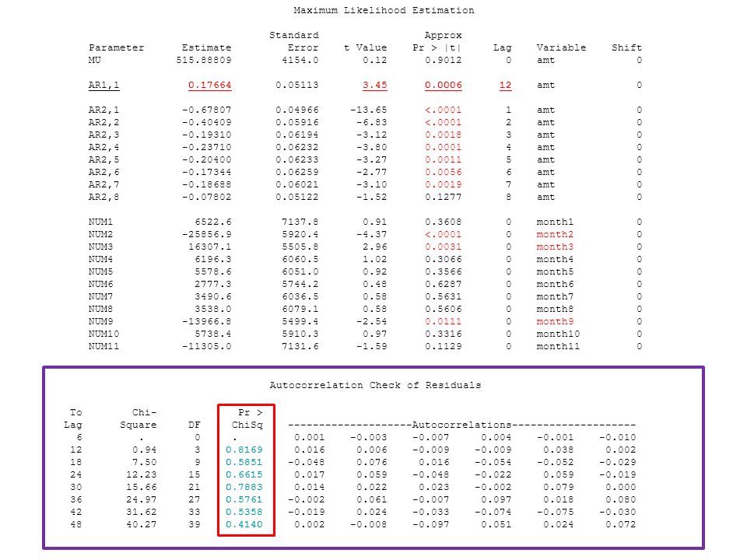This screenshot has width=747, height=560.
Task: Select the red month2 variable
Action: click(555, 234)
